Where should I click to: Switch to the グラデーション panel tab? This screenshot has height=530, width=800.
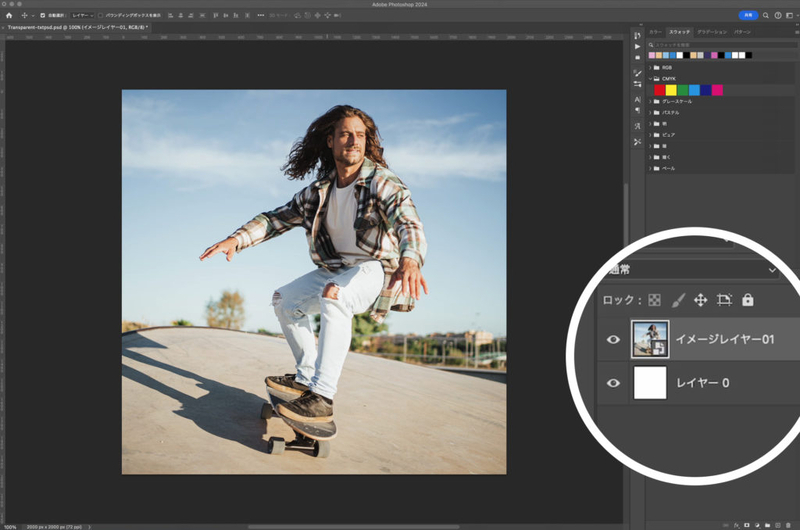point(712,32)
